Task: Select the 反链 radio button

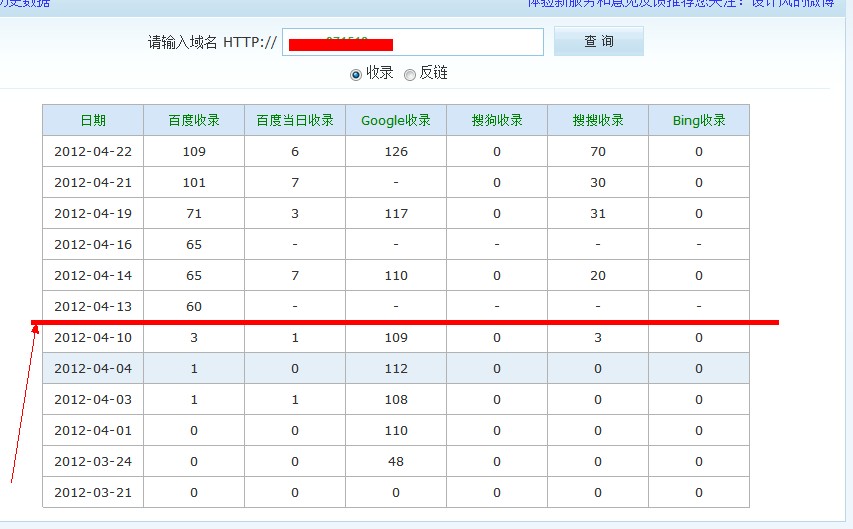Action: point(410,75)
